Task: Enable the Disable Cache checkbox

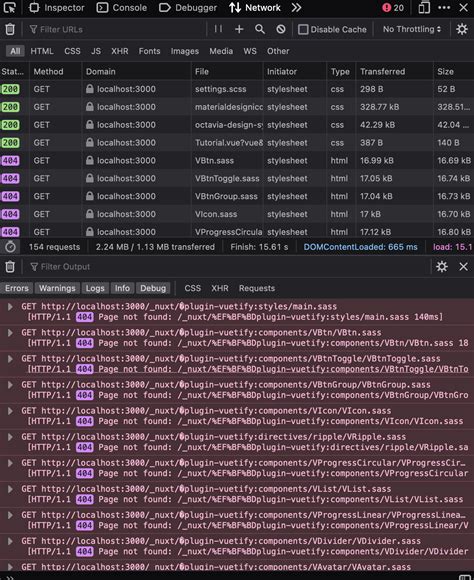Action: click(x=303, y=29)
